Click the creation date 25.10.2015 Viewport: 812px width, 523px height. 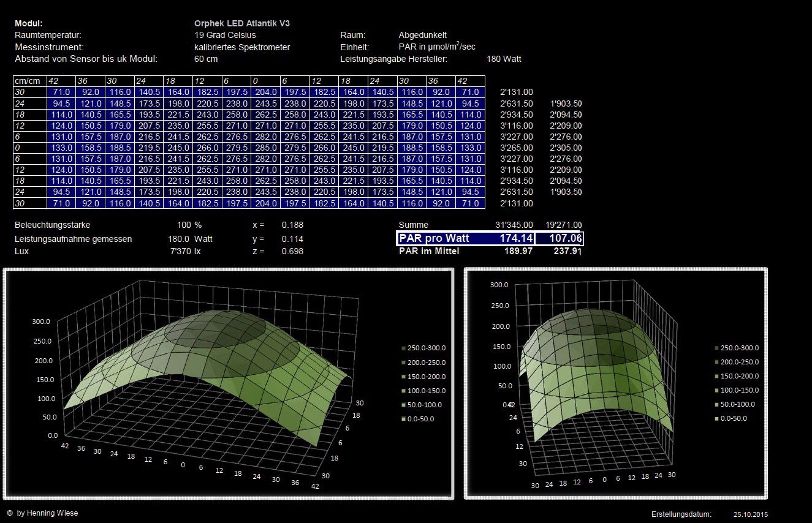[750, 515]
